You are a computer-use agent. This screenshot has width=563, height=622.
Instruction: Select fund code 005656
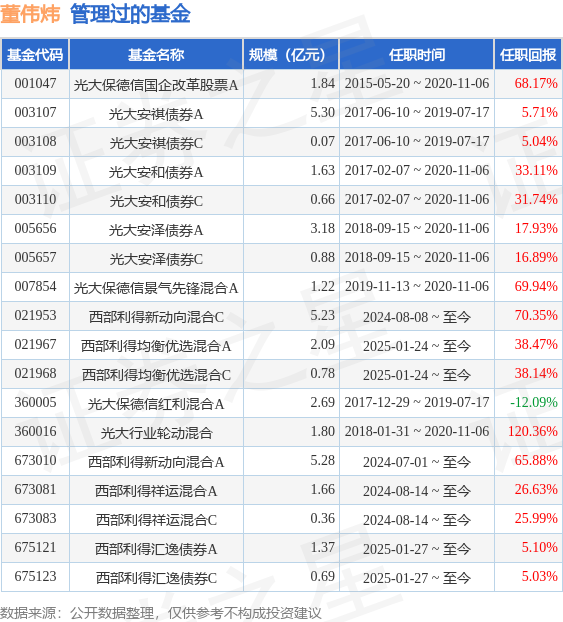(x=35, y=228)
